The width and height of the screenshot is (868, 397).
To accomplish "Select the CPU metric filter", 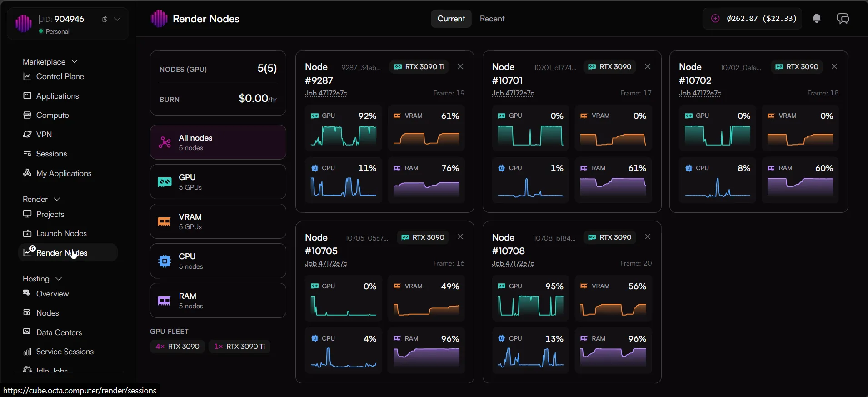I will (x=218, y=261).
